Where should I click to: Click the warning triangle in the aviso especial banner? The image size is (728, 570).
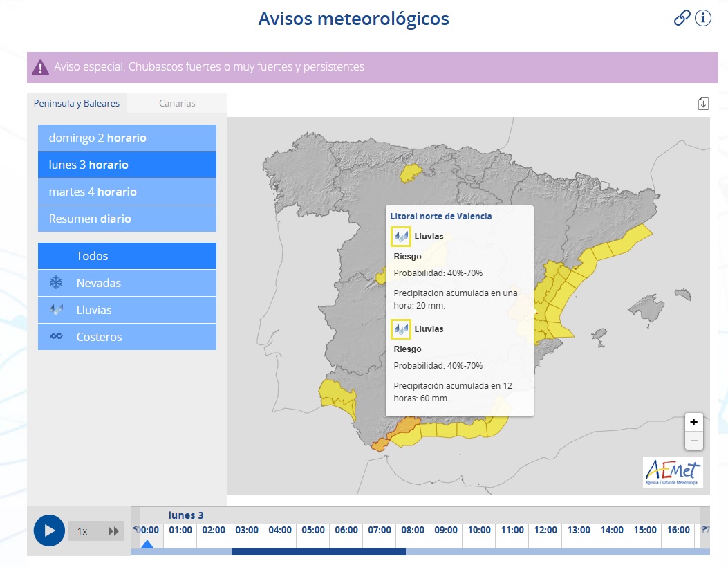[x=39, y=66]
